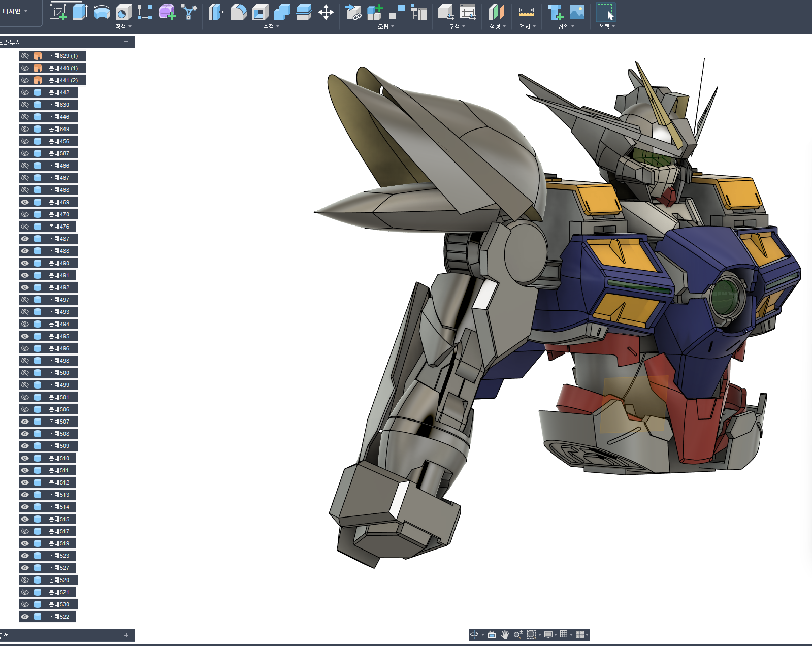Expand the comments panel with plus button

[x=126, y=635]
